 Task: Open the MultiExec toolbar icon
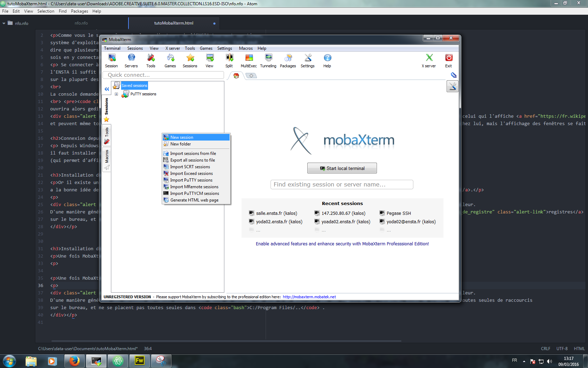[249, 61]
